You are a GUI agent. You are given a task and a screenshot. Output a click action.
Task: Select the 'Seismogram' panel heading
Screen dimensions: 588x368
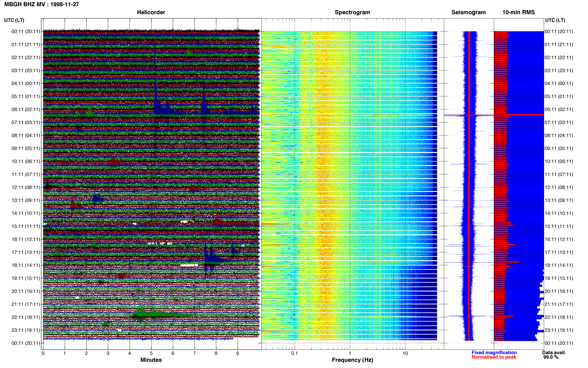(x=468, y=12)
